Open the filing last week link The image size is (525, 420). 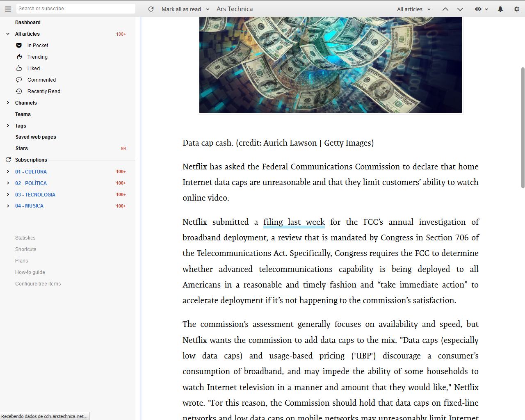(294, 222)
